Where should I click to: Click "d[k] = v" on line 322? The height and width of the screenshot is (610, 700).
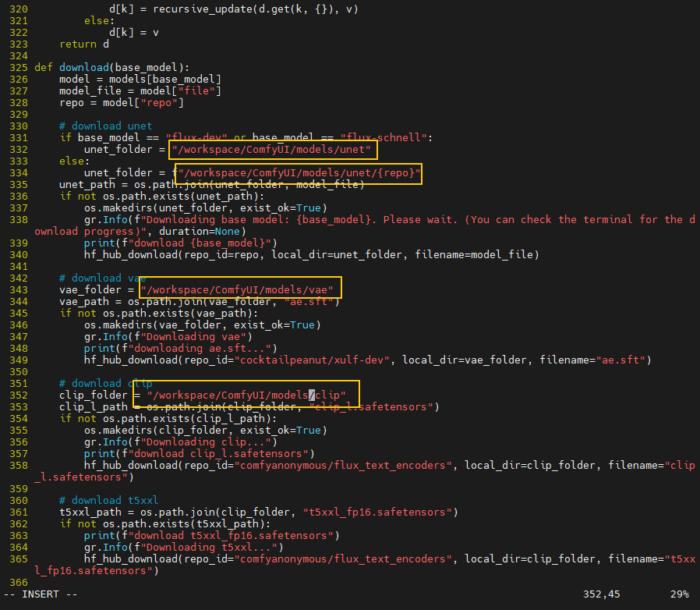(134, 33)
